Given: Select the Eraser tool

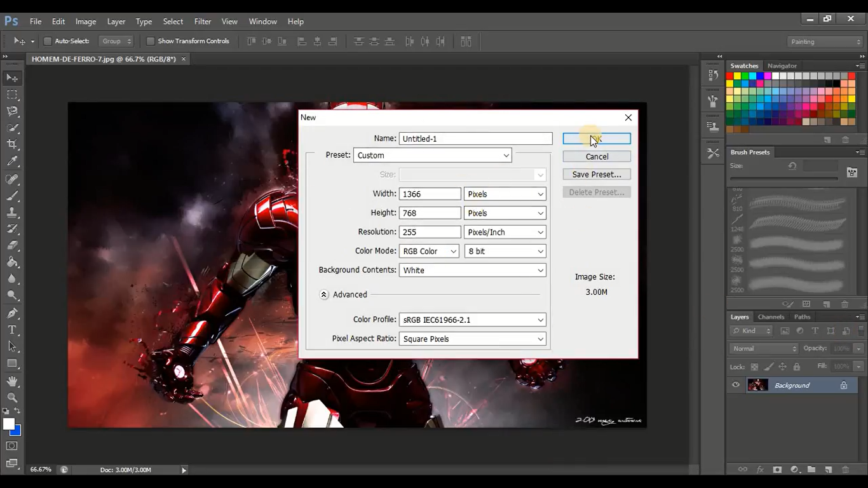Looking at the screenshot, I should (13, 245).
